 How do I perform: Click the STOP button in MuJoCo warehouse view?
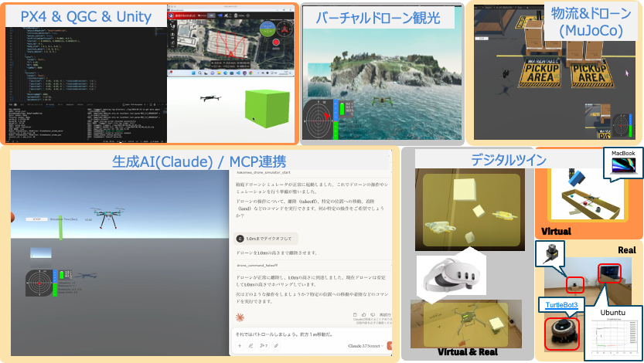(482, 39)
